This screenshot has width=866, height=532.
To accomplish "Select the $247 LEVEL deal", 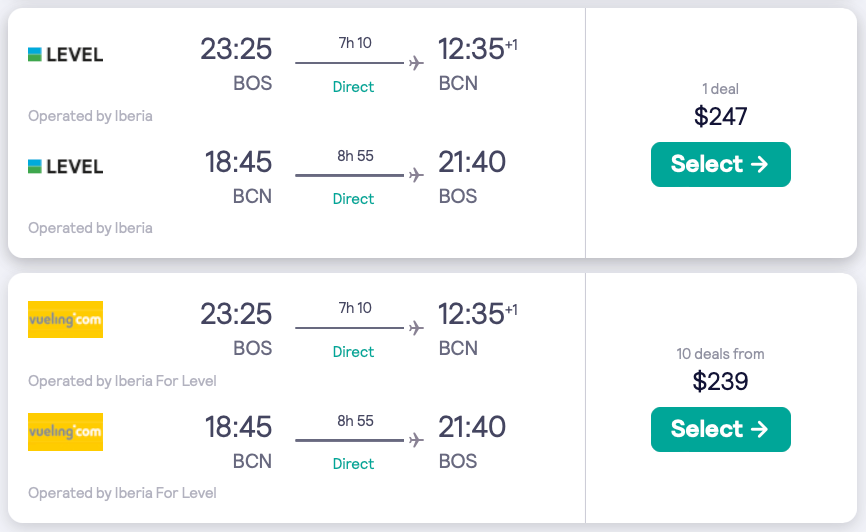I will [x=720, y=164].
